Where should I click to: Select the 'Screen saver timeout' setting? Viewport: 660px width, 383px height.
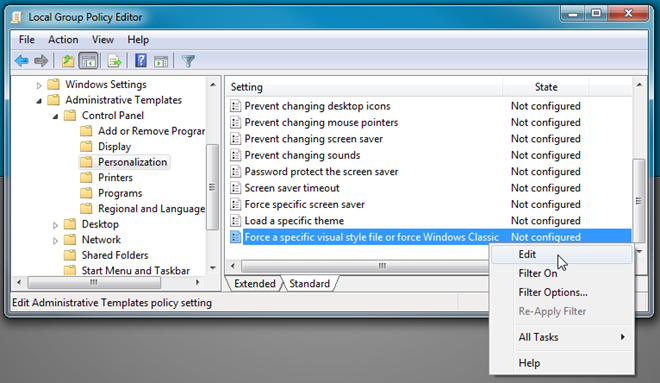coord(292,188)
